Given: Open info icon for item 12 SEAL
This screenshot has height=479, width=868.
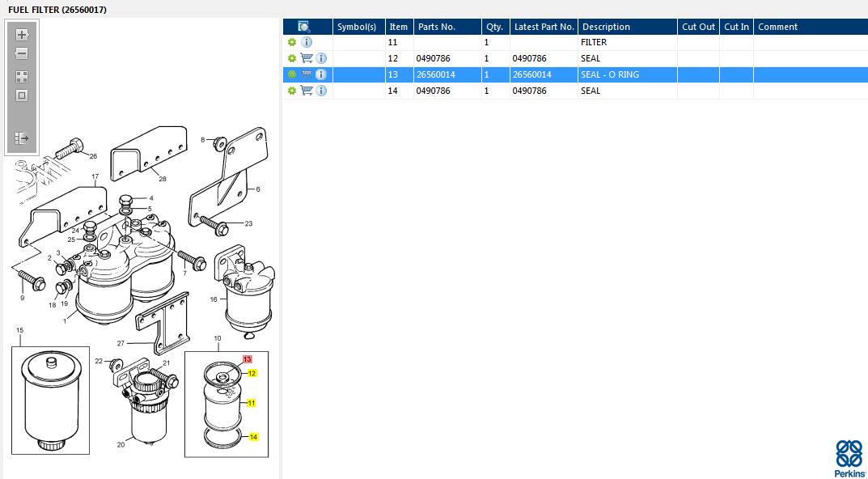Looking at the screenshot, I should tap(321, 58).
